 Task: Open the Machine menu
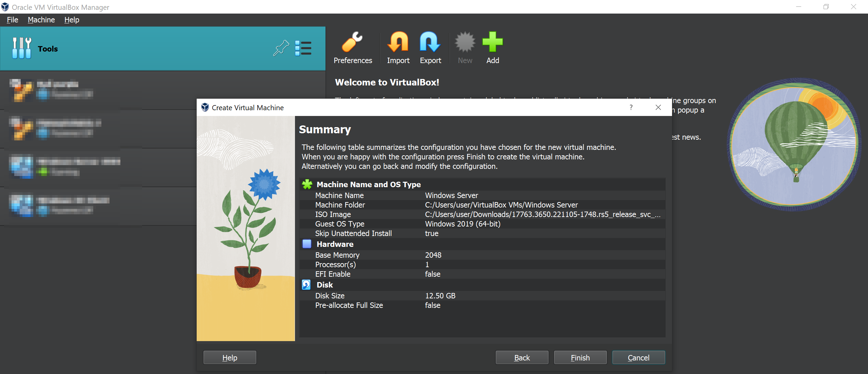[41, 20]
